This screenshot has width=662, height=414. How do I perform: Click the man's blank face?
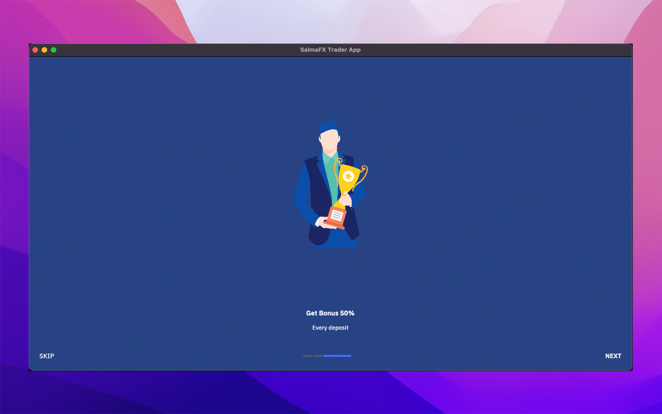(329, 141)
